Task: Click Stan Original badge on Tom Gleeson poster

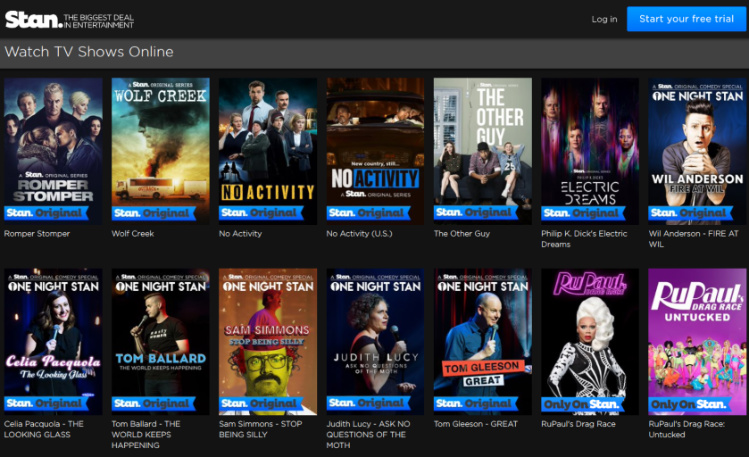Action: click(x=476, y=404)
